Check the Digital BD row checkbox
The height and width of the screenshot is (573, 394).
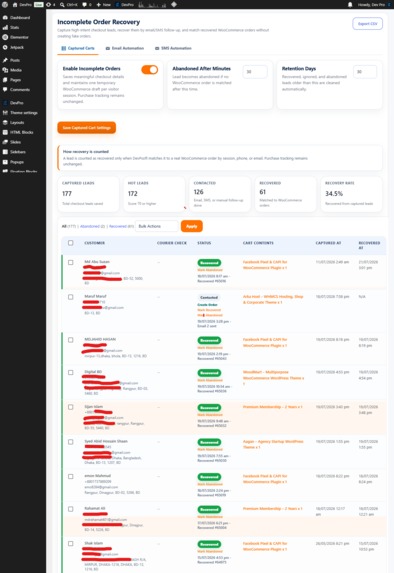71,372
